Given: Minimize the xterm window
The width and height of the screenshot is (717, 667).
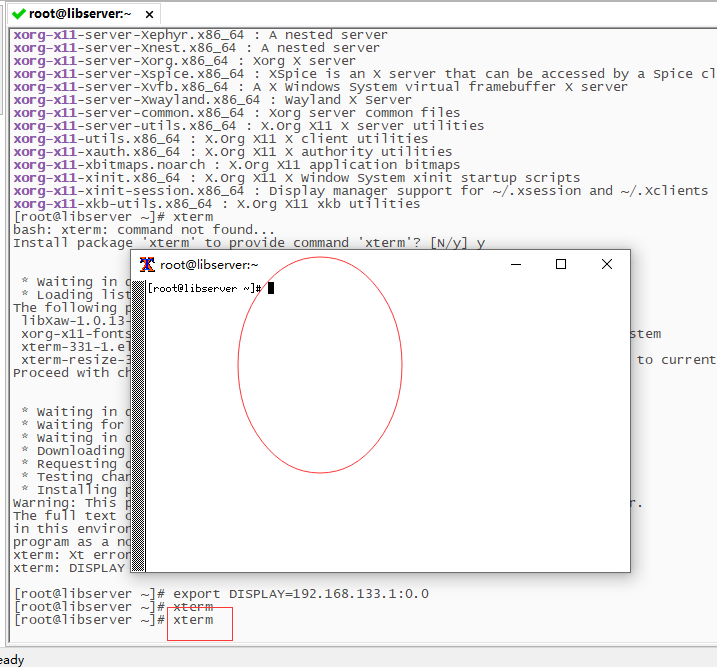Looking at the screenshot, I should (516, 264).
